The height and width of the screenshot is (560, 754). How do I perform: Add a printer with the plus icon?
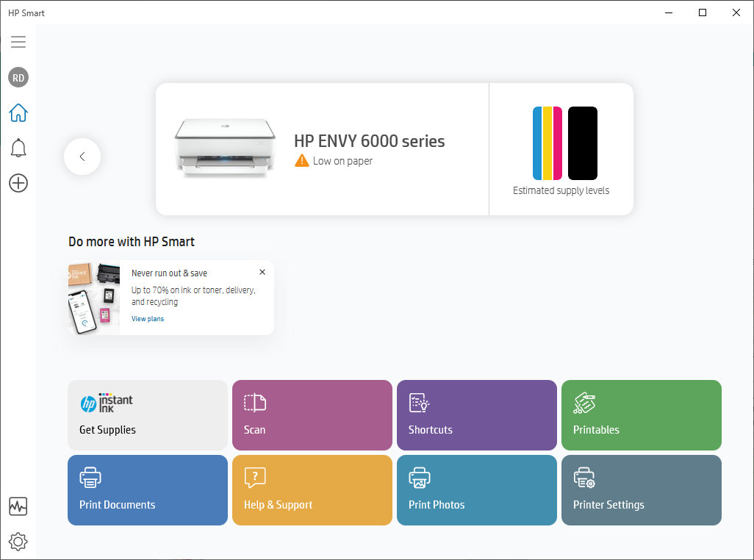(18, 183)
